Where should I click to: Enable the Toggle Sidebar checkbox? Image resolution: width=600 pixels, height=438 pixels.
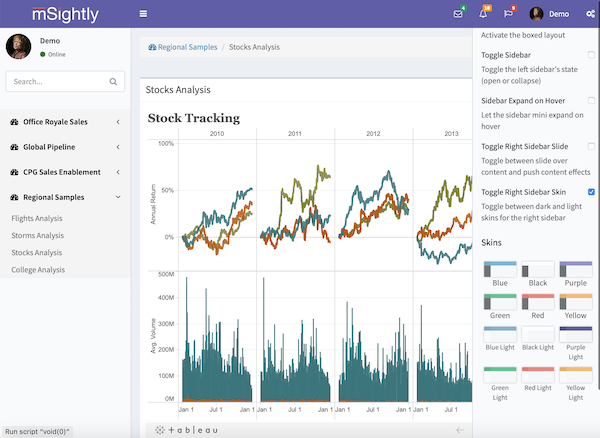click(x=591, y=55)
